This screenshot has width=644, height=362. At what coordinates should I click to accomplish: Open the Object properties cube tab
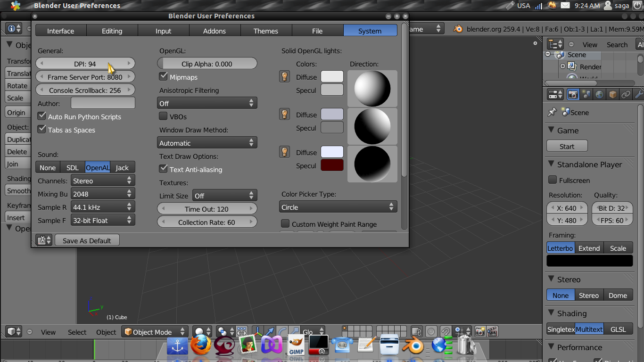(612, 94)
